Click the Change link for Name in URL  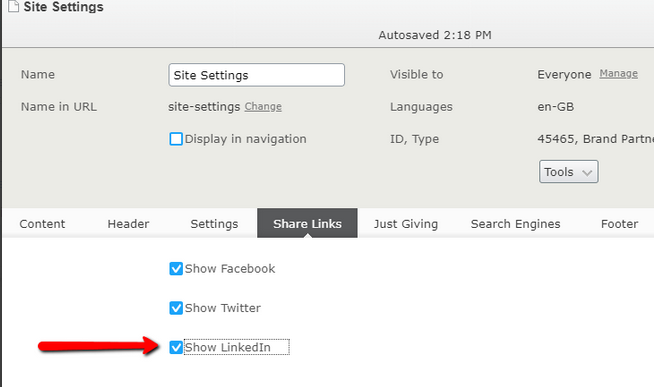[263, 107]
